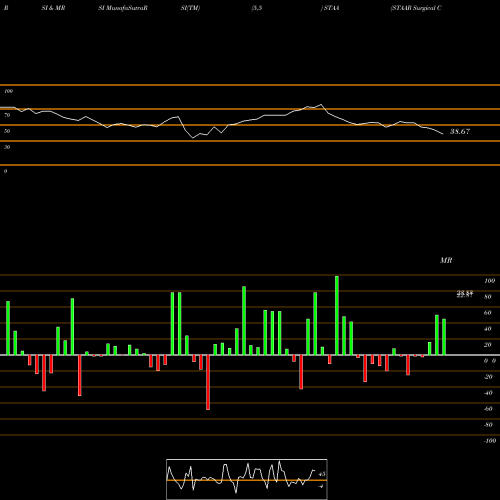Click the RSI value 38.67 label
This screenshot has width=500, height=500.
tap(460, 132)
